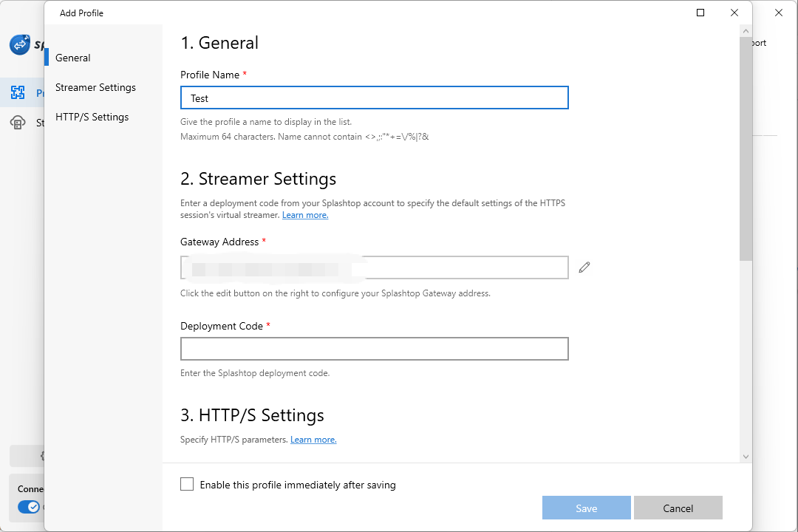This screenshot has width=798, height=532.
Task: Click the Save button
Action: pos(586,508)
